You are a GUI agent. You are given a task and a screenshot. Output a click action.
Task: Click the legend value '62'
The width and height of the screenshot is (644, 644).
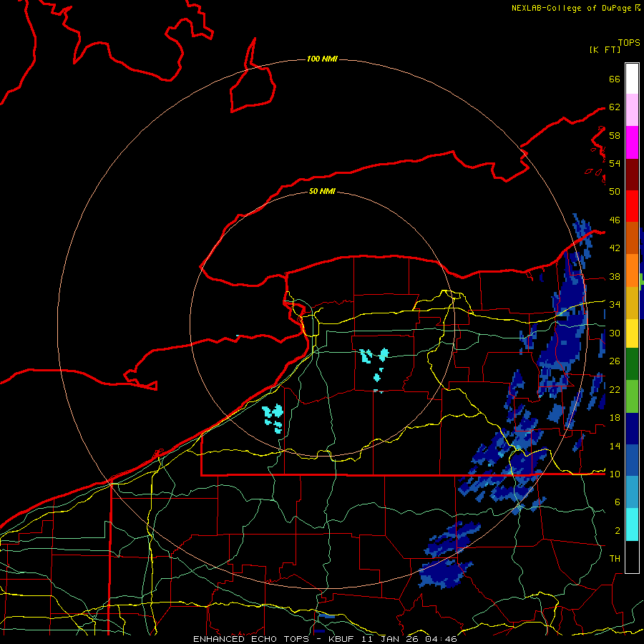(x=615, y=107)
